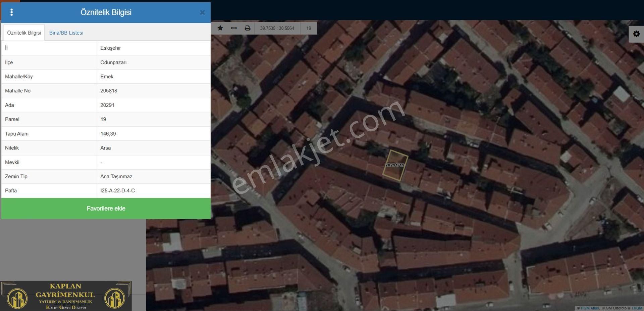Open the TKGM attribution link

click(637, 308)
